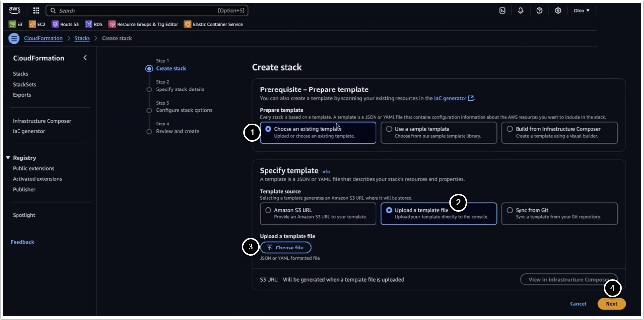
Task: Select Use a sample template option
Action: pyautogui.click(x=389, y=129)
